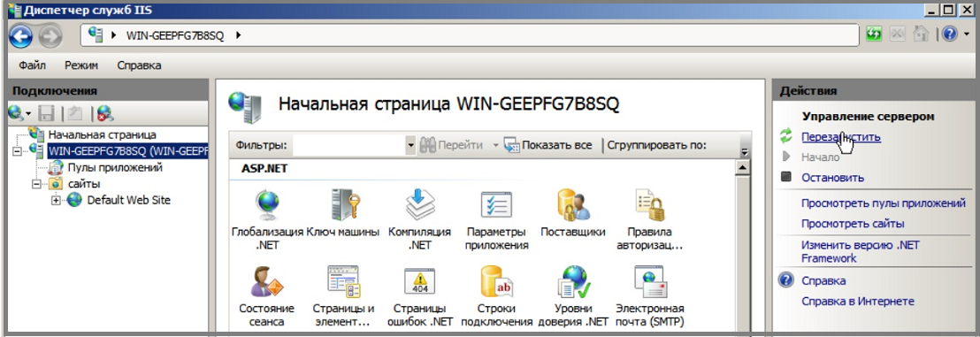Click the delete connection icon with red X

[x=105, y=113]
